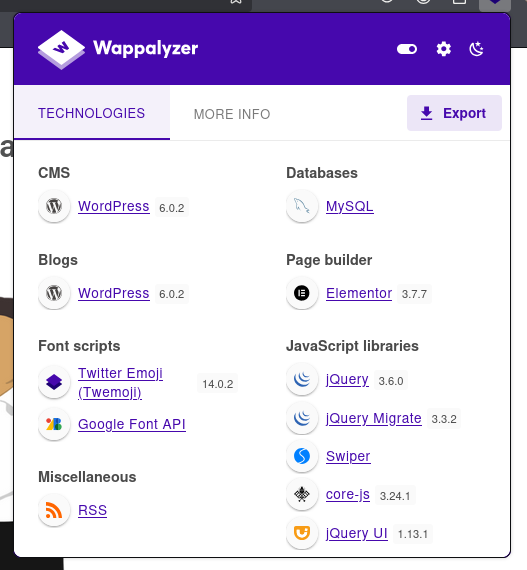Open the MySQL link

coord(350,206)
